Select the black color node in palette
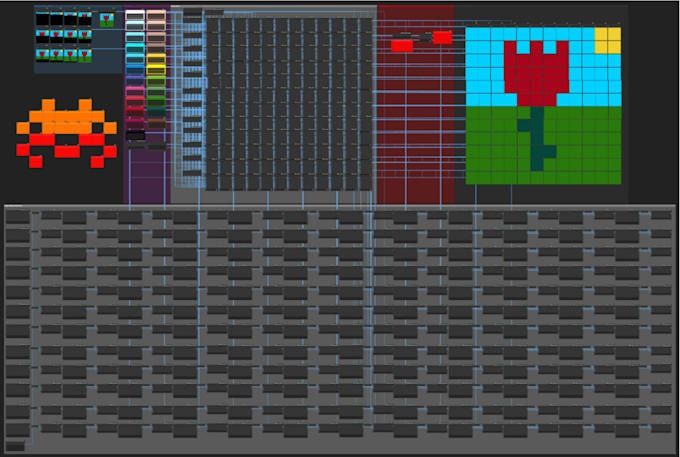680x457 pixels. point(135,135)
